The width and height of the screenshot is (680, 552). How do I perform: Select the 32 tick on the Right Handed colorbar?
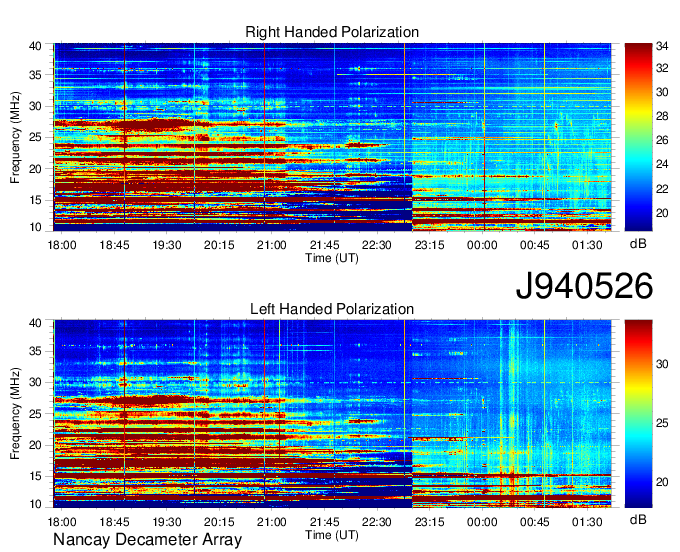[x=662, y=68]
